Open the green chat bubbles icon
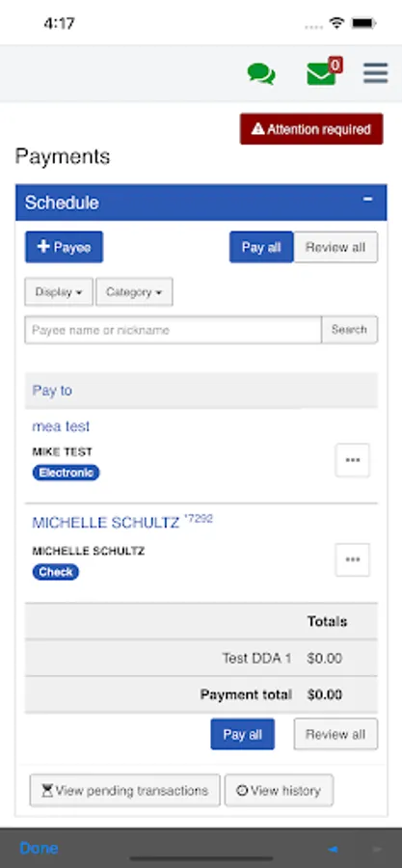Viewport: 402px width, 868px height. (x=261, y=73)
